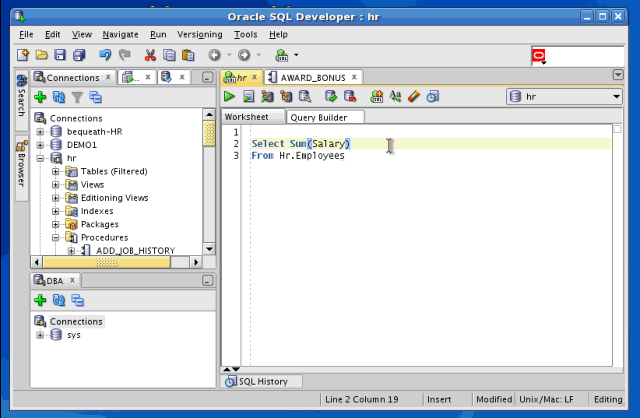
Task: Click the New file icon in main toolbar
Action: coord(23,55)
